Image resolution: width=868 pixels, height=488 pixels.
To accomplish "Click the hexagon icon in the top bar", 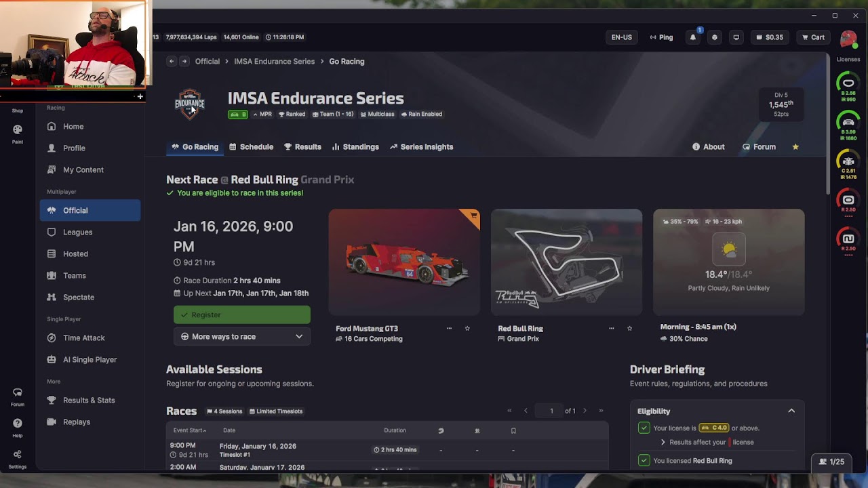I will tap(715, 37).
